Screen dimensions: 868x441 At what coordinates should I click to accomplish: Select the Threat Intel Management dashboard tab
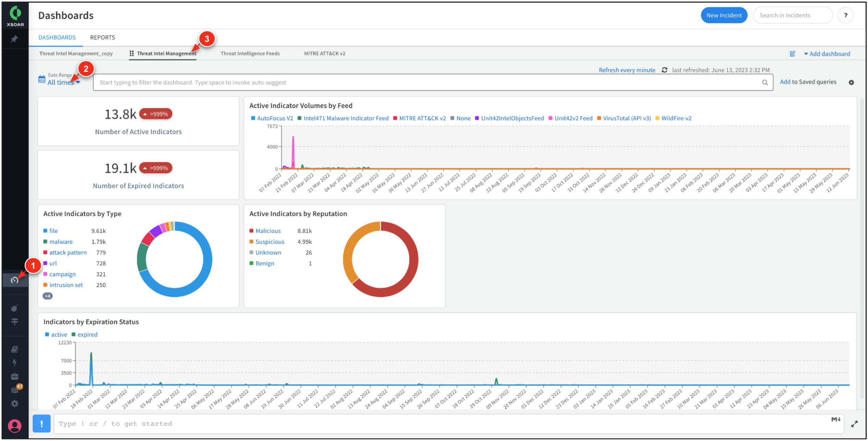tap(166, 54)
